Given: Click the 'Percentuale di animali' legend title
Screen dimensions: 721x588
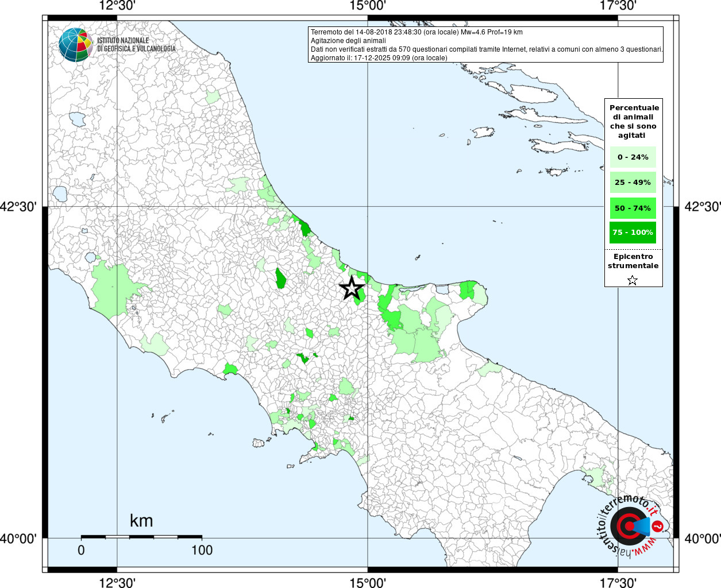Looking at the screenshot, I should [634, 121].
